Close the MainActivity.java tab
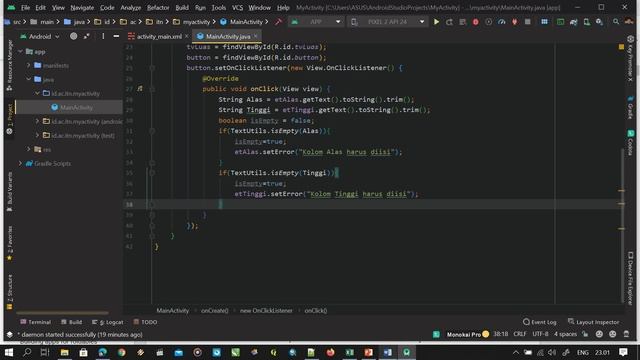Viewport: 640px width, 360px height. point(256,36)
